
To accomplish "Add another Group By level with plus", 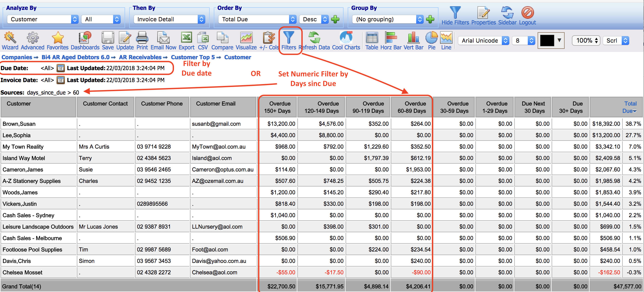I will [x=430, y=19].
